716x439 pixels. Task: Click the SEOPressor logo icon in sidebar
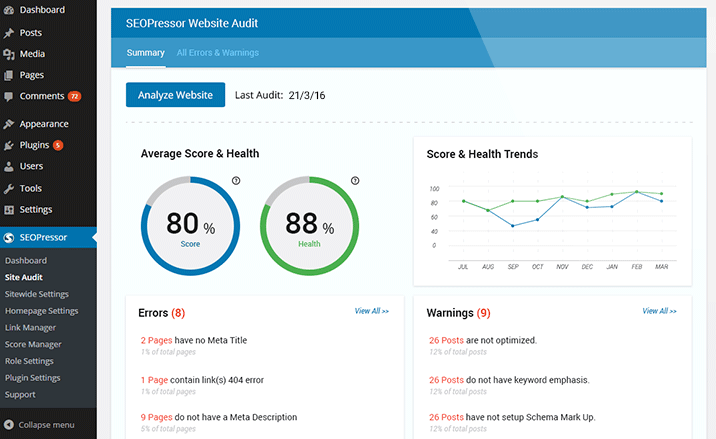click(x=8, y=238)
